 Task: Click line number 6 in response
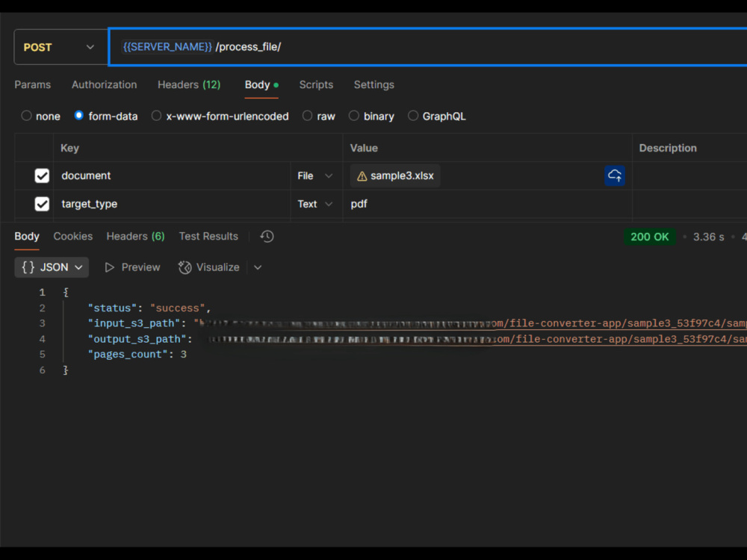click(43, 370)
